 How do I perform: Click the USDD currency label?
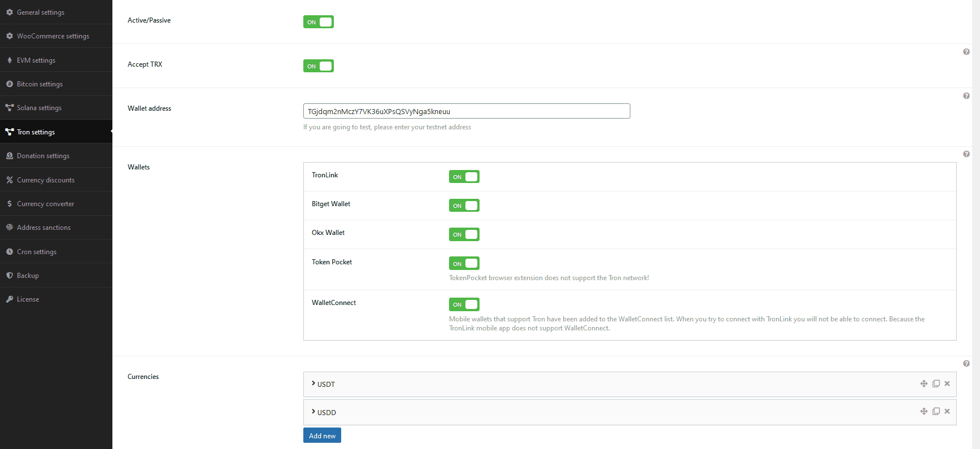click(x=326, y=413)
